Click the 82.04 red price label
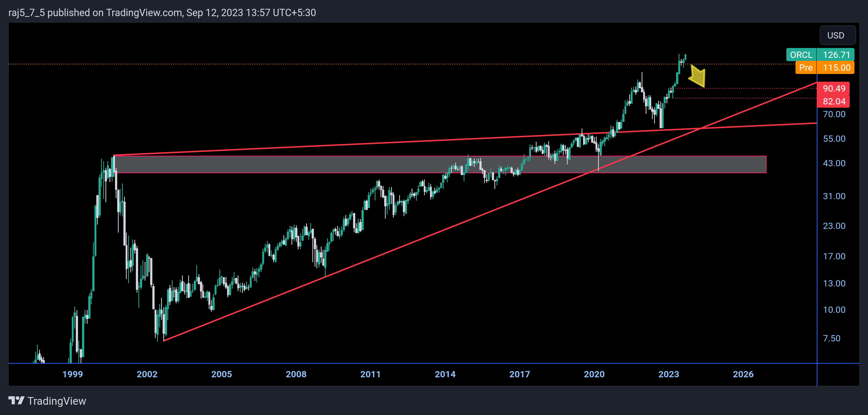The width and height of the screenshot is (868, 415). coord(834,101)
